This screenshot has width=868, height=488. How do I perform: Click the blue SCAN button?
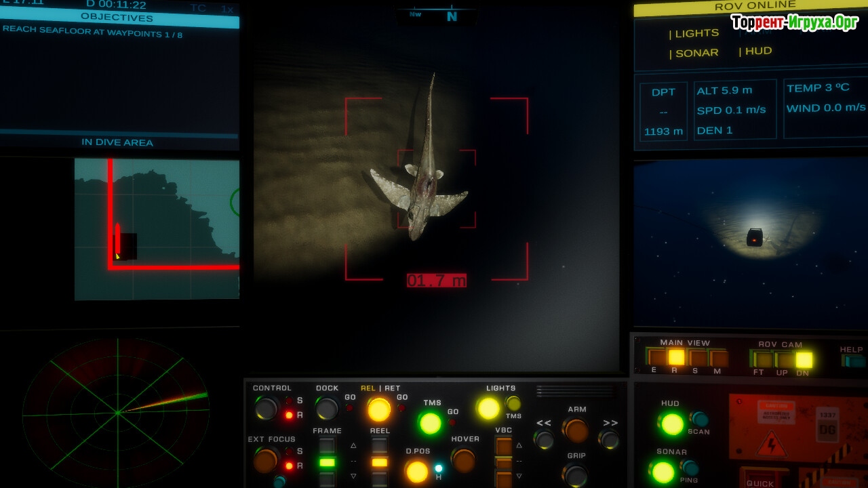(x=698, y=419)
